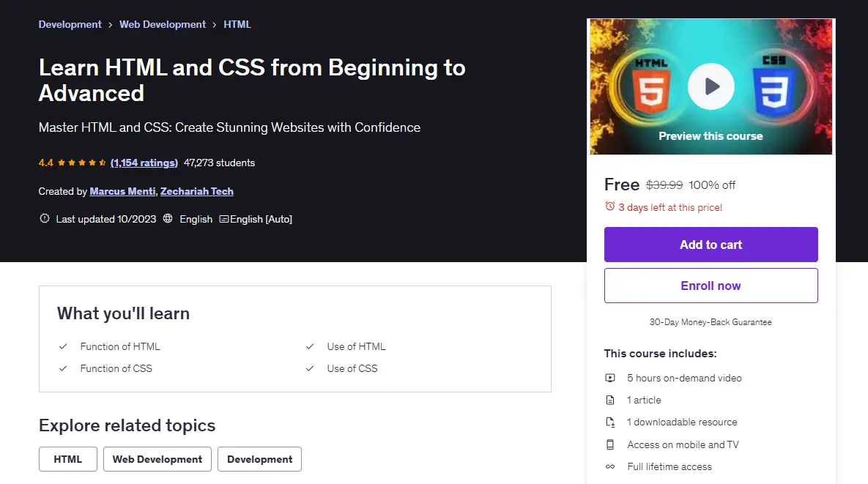Open the HTML breadcrumb link
This screenshot has height=484, width=868.
point(237,24)
